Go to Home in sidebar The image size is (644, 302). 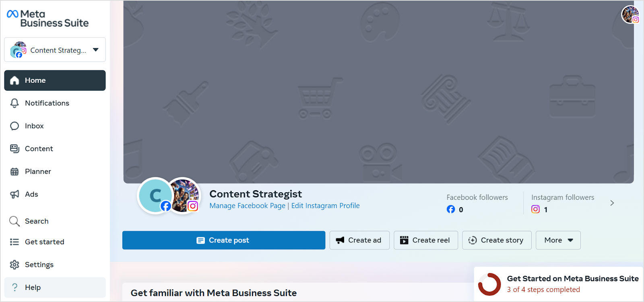[x=55, y=80]
